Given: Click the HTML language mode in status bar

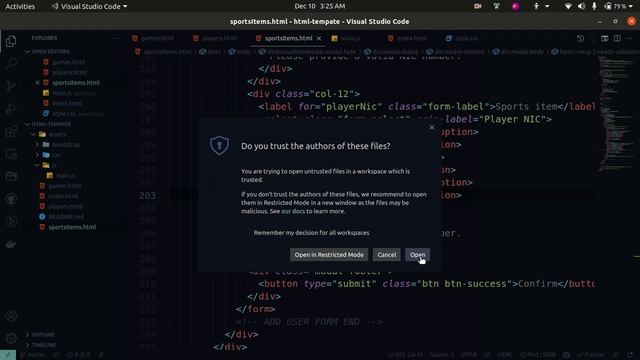Looking at the screenshot, I should [x=504, y=355].
